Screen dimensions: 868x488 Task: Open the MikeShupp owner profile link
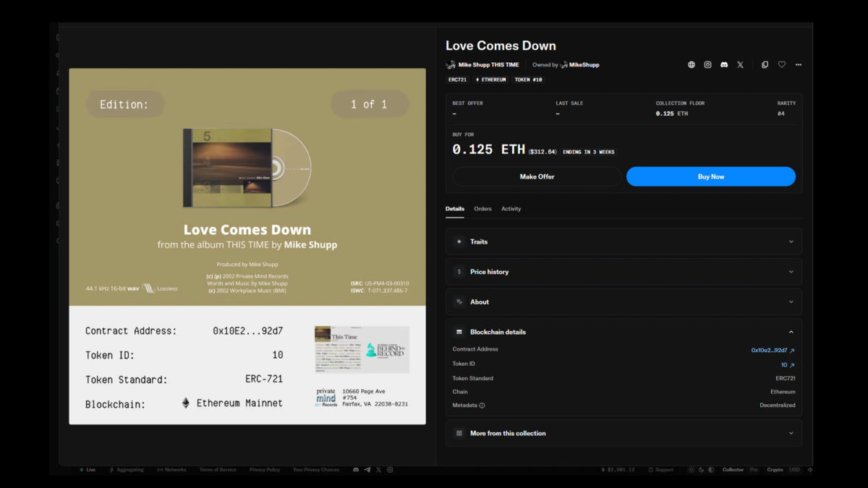[584, 65]
